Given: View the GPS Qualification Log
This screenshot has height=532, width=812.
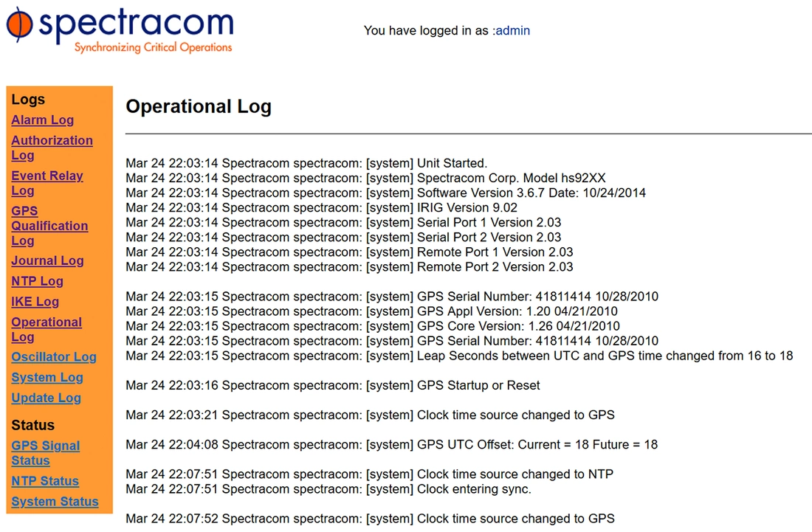Looking at the screenshot, I should point(49,226).
